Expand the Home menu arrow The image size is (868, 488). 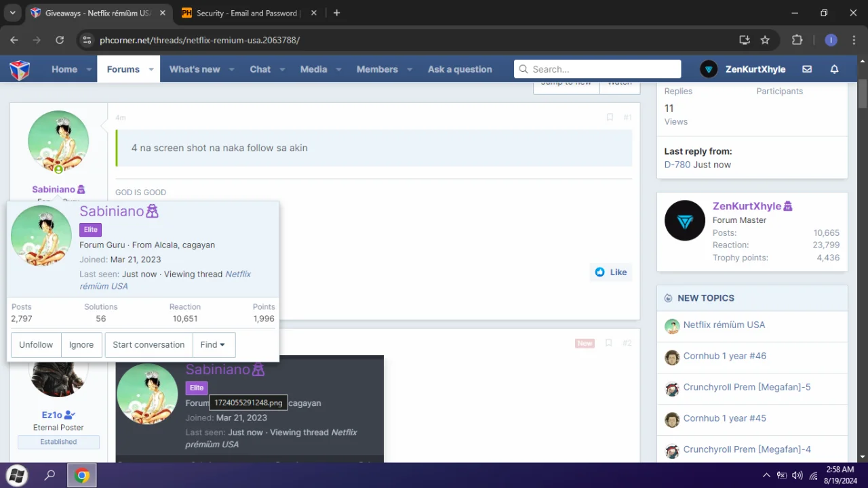point(89,69)
